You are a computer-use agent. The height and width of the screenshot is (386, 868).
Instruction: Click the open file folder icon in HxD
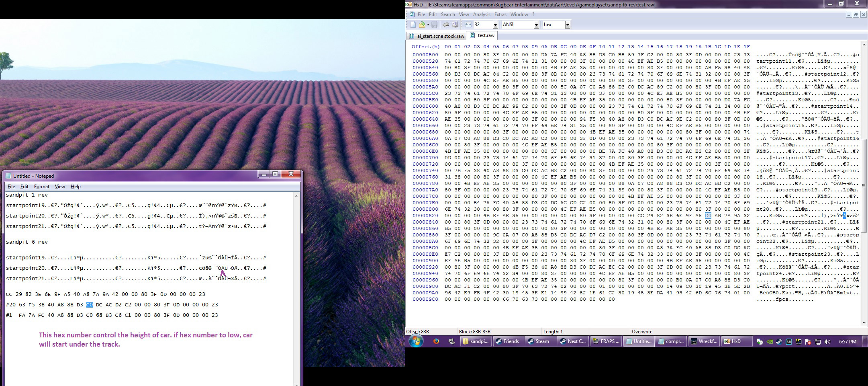click(x=422, y=25)
